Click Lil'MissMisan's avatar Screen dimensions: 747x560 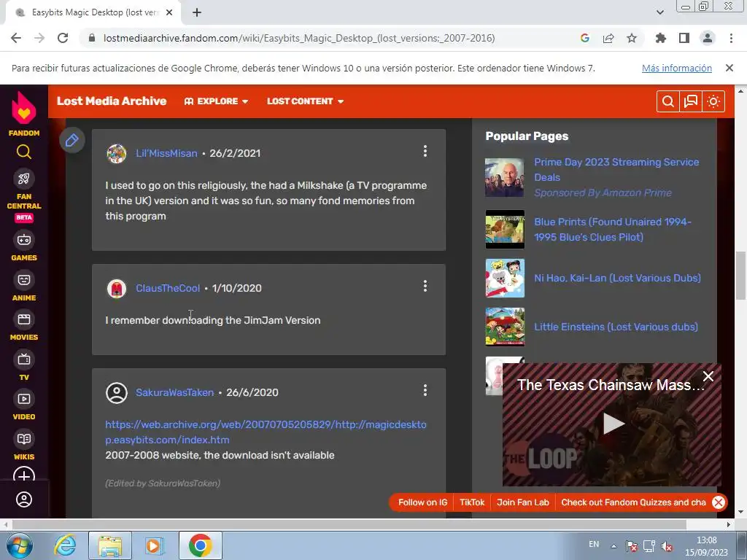116,153
